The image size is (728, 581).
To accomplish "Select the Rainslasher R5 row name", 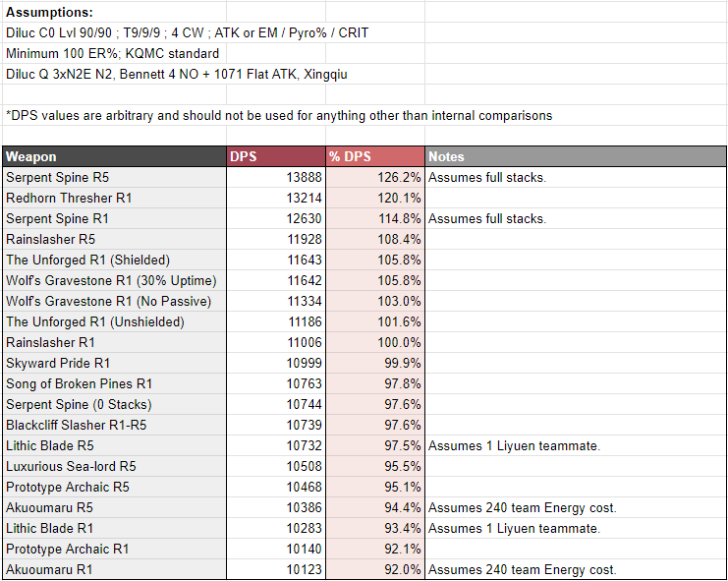I will 113,240.
